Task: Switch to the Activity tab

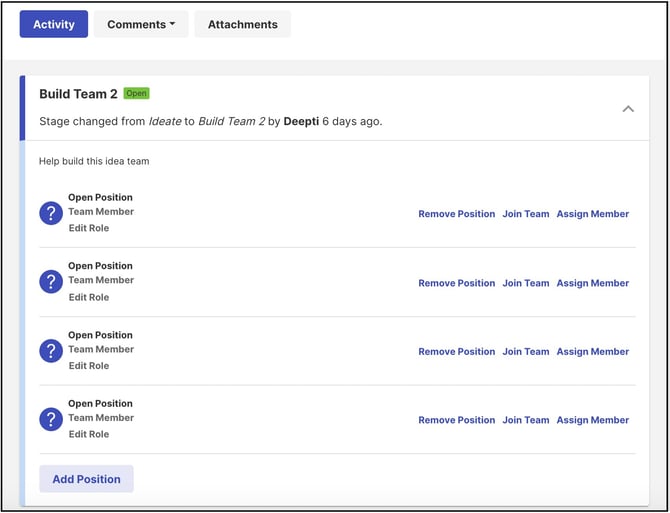Action: [54, 24]
